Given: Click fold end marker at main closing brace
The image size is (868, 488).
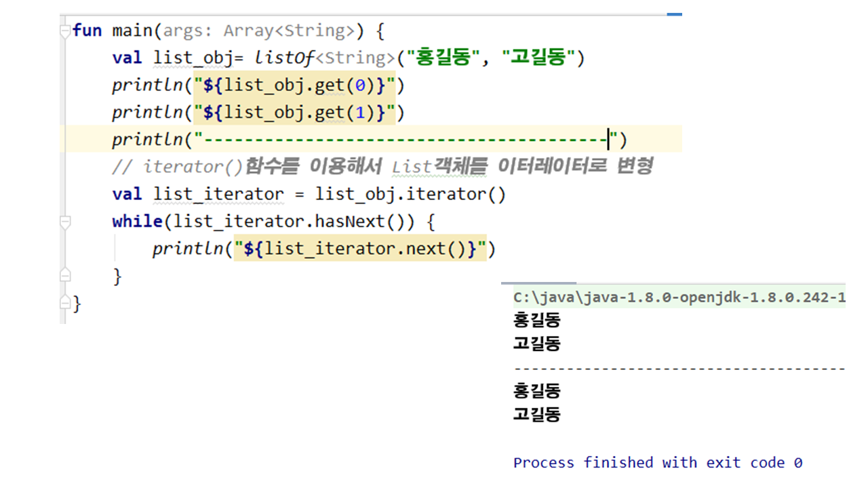Looking at the screenshot, I should (64, 303).
